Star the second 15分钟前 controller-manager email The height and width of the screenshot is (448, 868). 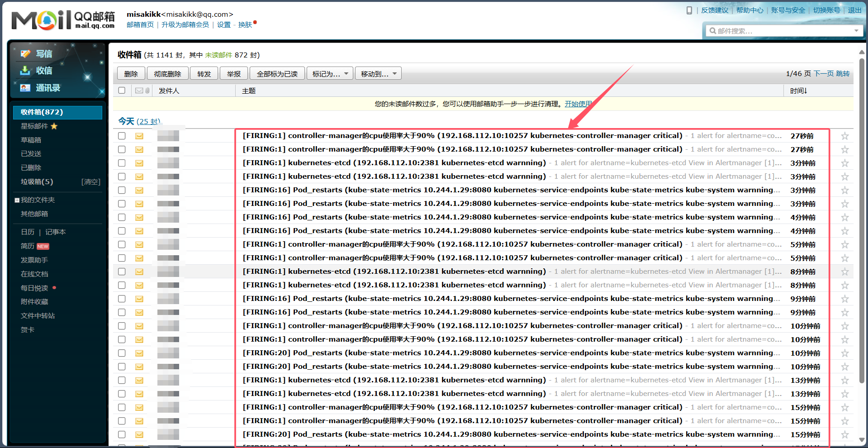click(844, 421)
